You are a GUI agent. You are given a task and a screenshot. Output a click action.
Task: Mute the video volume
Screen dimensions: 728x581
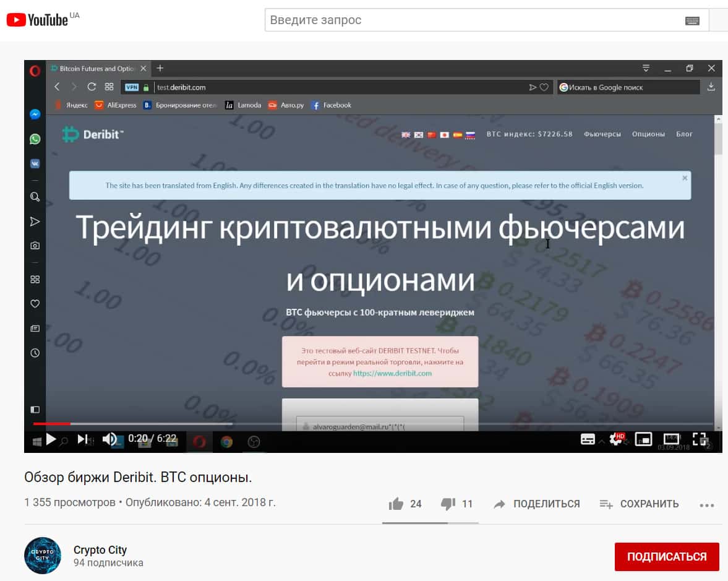(x=109, y=439)
